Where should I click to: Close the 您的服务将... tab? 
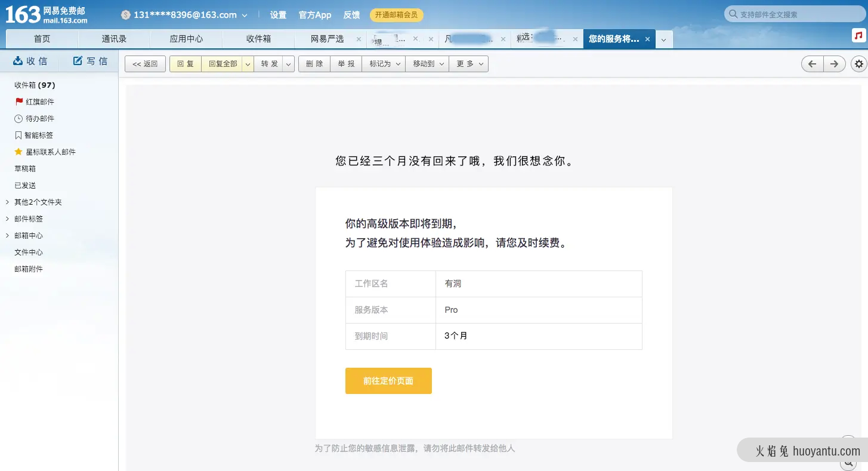point(647,39)
